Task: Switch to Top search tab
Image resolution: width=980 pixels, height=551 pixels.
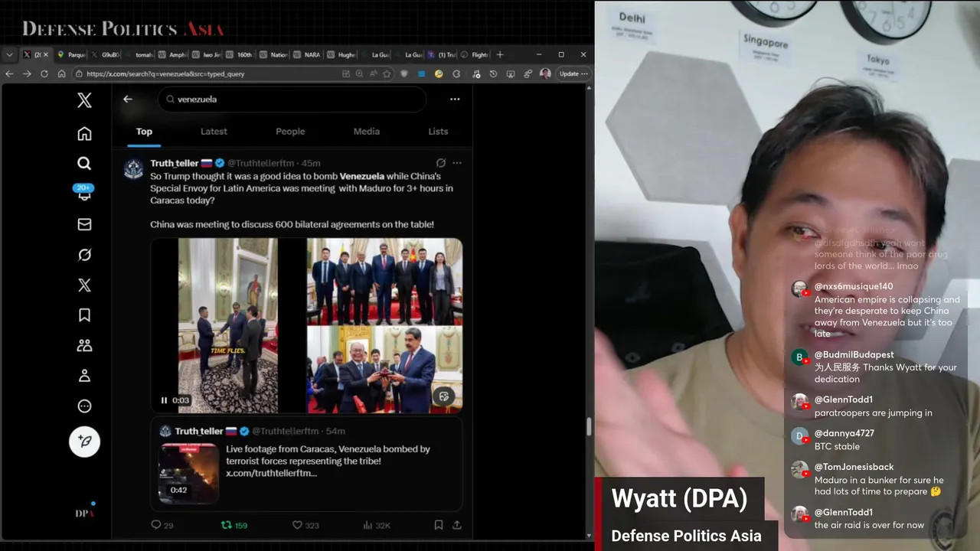Action: click(144, 132)
